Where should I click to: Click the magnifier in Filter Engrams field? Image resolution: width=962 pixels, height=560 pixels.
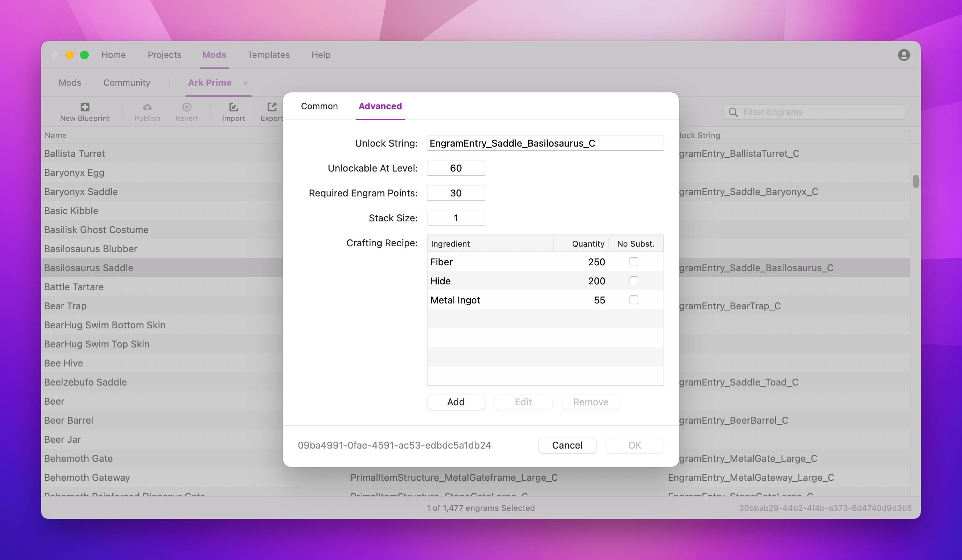tap(733, 112)
